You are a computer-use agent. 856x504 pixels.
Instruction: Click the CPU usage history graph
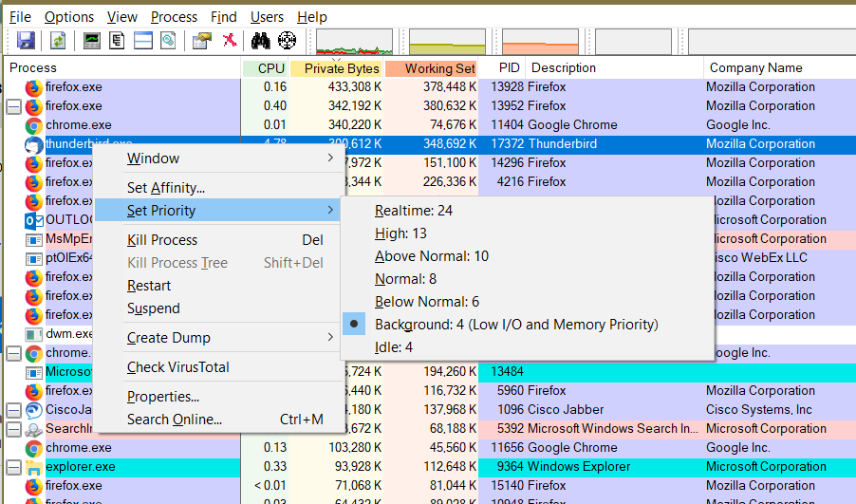[354, 42]
